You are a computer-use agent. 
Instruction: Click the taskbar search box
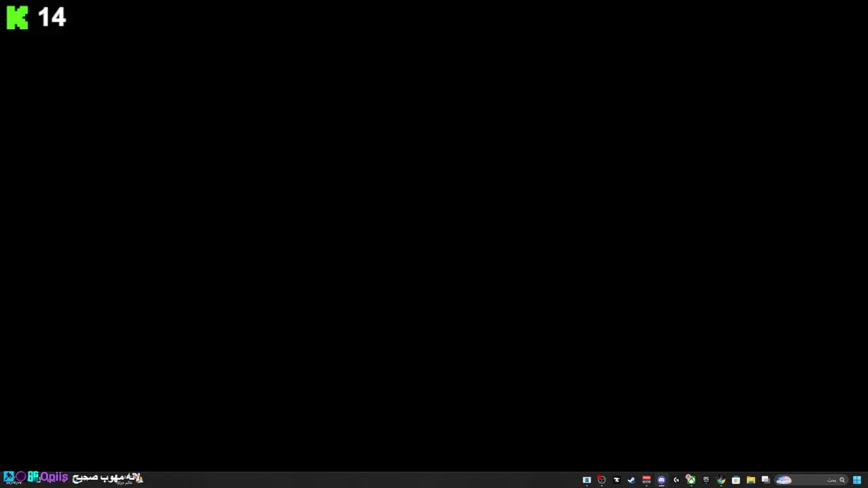pos(811,480)
